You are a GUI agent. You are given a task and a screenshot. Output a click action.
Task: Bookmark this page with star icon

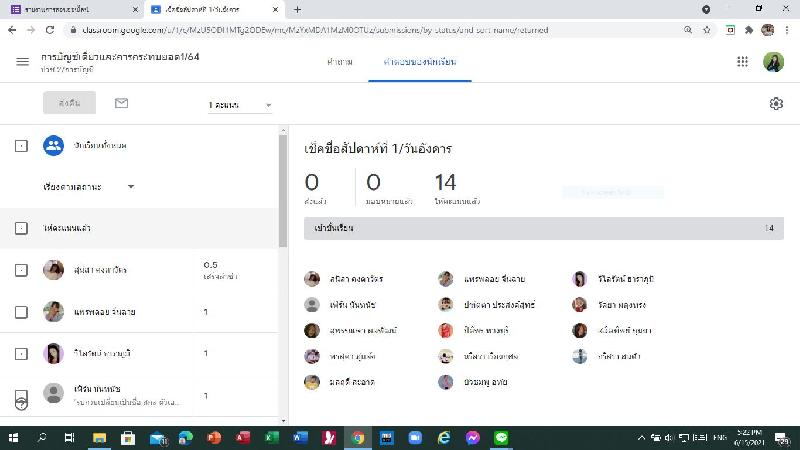click(x=707, y=30)
